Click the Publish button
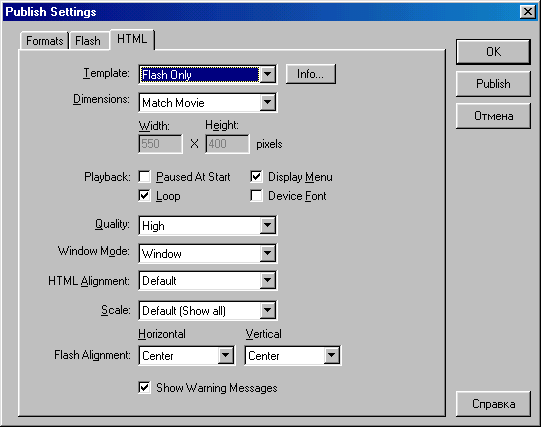Image resolution: width=541 pixels, height=427 pixels. click(x=493, y=83)
